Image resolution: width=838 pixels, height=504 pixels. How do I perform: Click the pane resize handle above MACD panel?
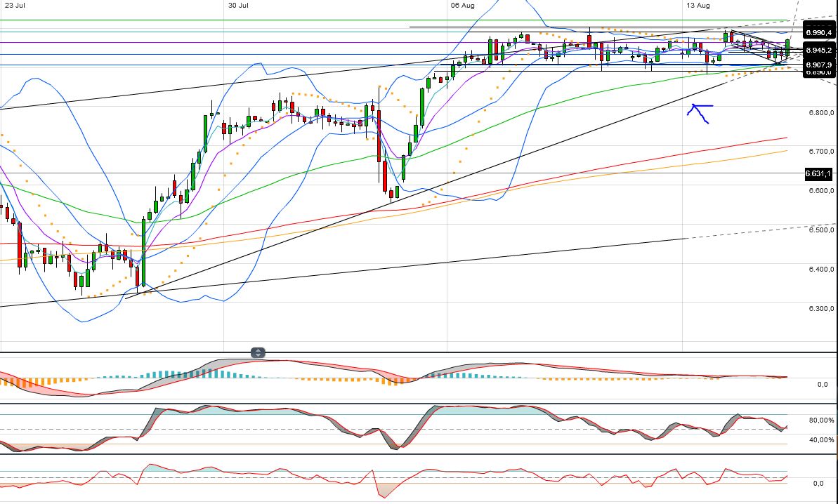coord(258,353)
